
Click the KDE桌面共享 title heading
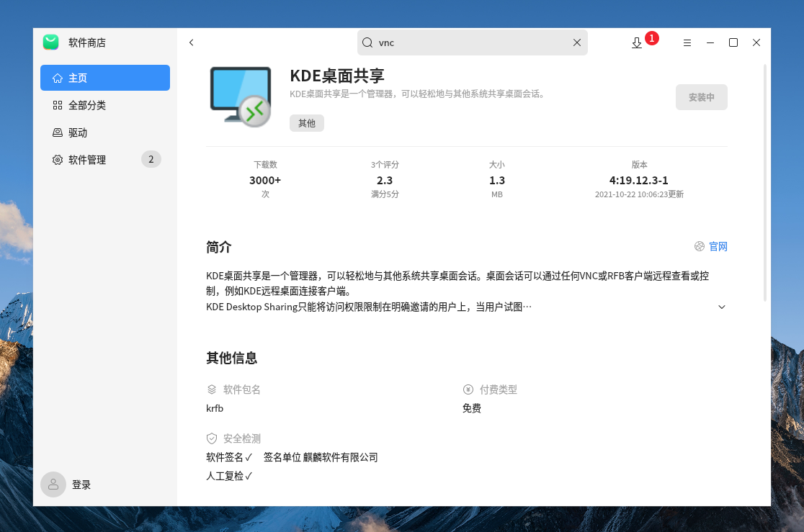coord(337,76)
